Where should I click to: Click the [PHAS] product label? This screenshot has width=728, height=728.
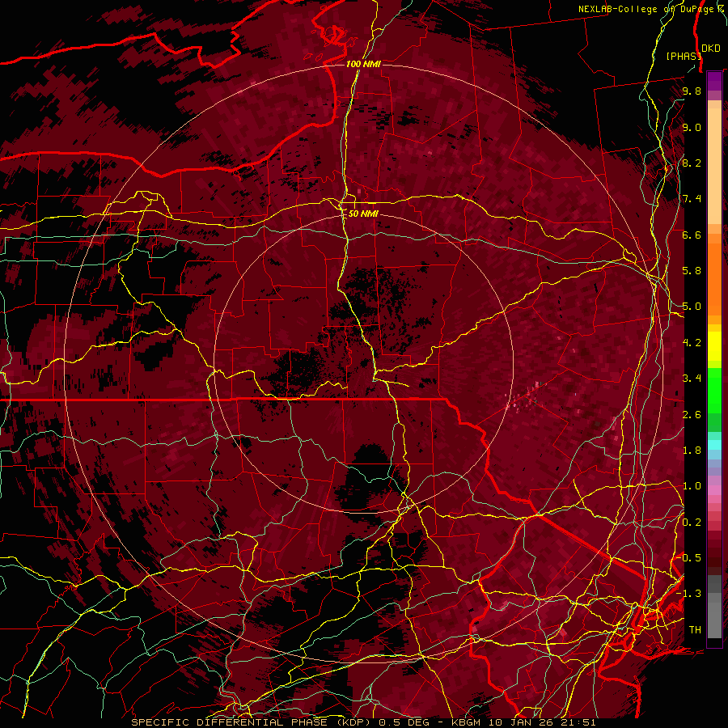click(x=684, y=56)
